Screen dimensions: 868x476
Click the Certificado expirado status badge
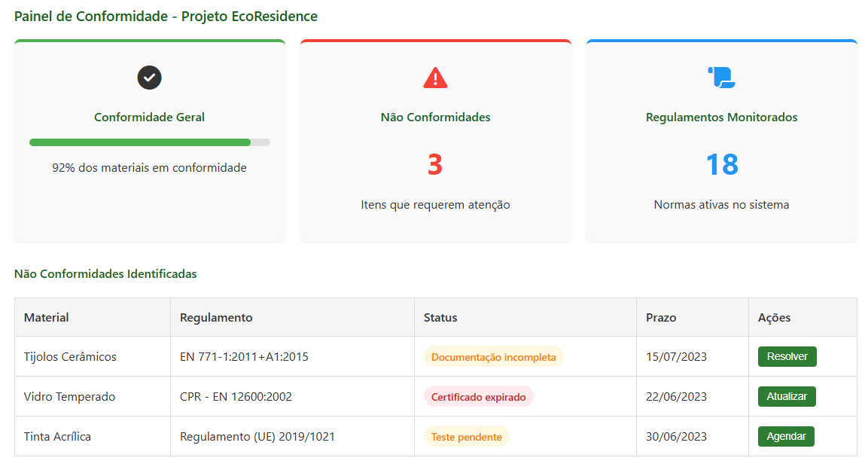coord(478,397)
